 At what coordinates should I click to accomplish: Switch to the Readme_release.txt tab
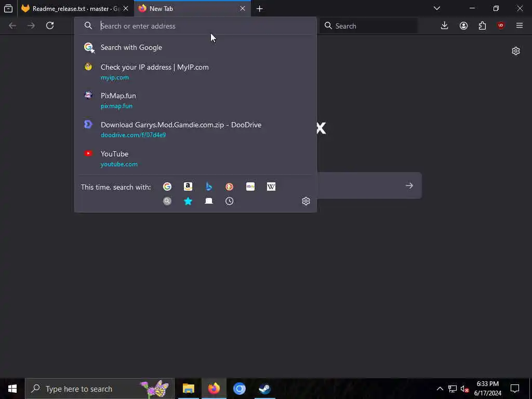tap(76, 8)
